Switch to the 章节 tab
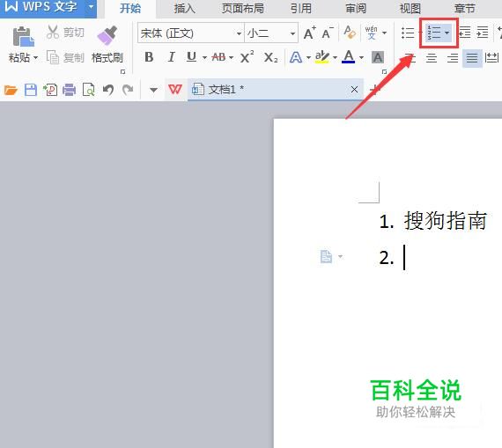 point(464,8)
